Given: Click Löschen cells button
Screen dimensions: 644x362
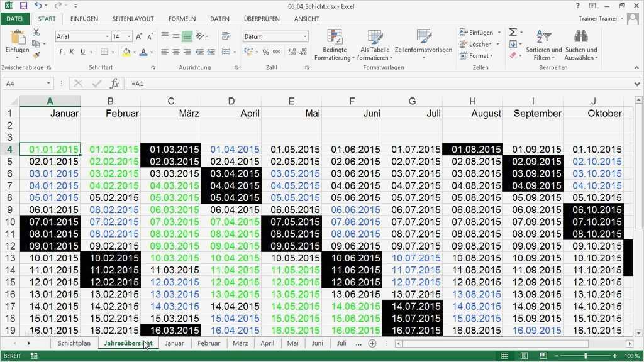Looking at the screenshot, I should click(x=480, y=44).
